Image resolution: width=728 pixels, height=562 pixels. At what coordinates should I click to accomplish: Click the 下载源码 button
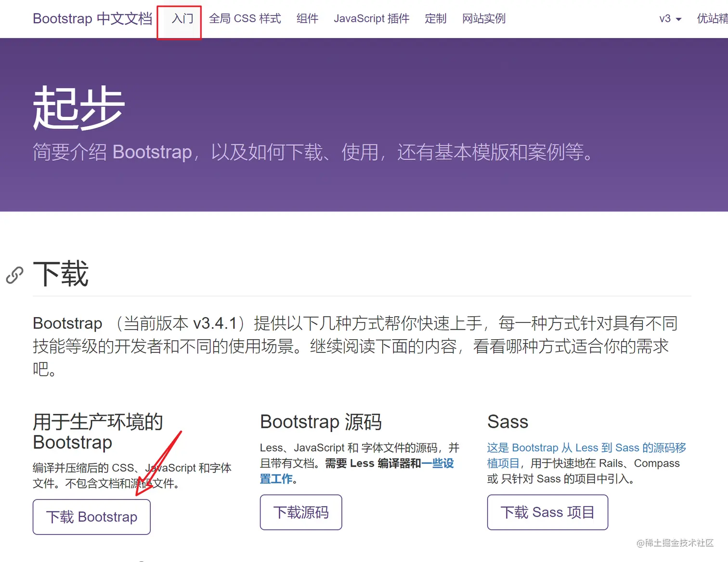click(x=301, y=512)
